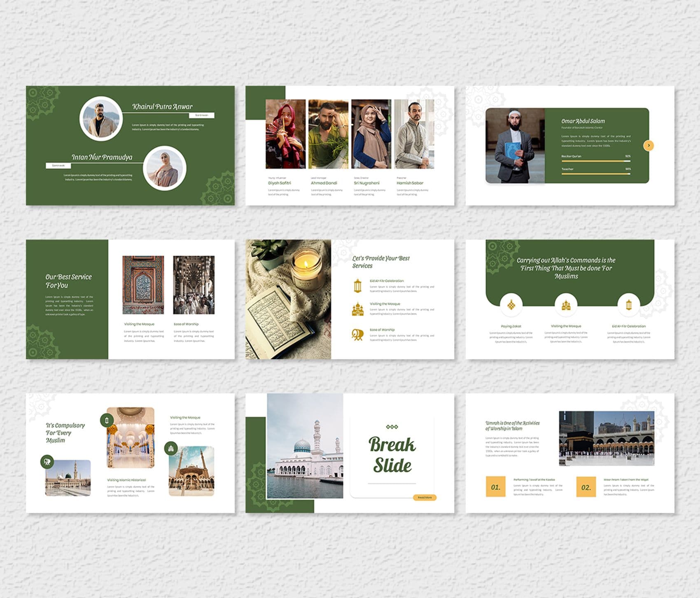700x598 pixels.
Task: Select the yellow 02. number box
Action: pyautogui.click(x=586, y=487)
